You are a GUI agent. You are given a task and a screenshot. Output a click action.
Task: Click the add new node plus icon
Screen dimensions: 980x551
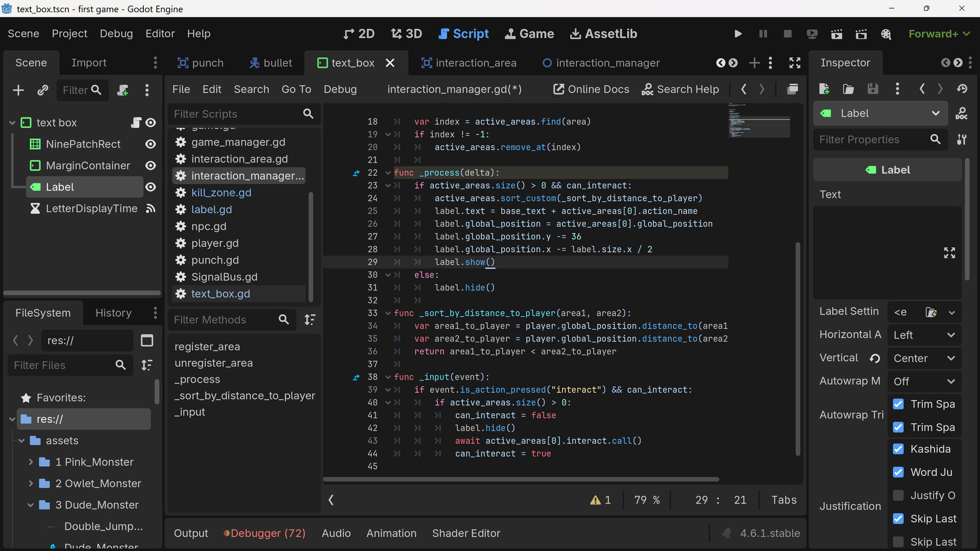point(18,90)
